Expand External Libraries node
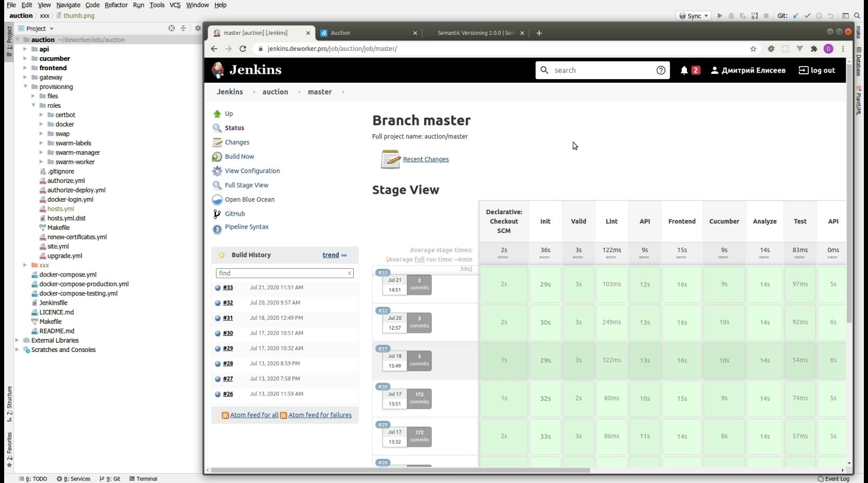The width and height of the screenshot is (868, 483). [x=17, y=340]
